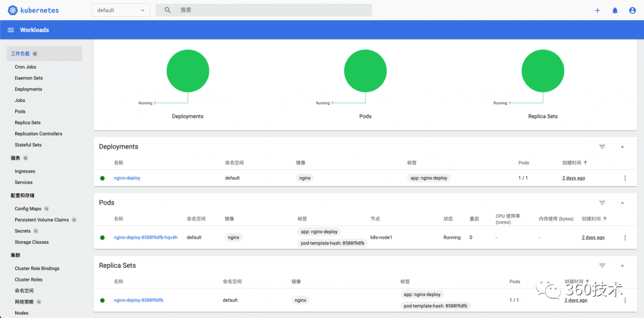Select 工作负载 in sidebar
644x318 pixels.
[45, 54]
